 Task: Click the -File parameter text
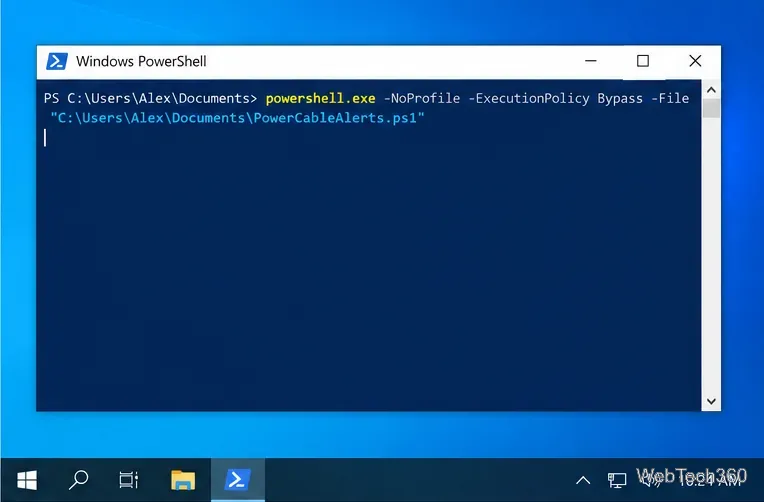(x=670, y=98)
